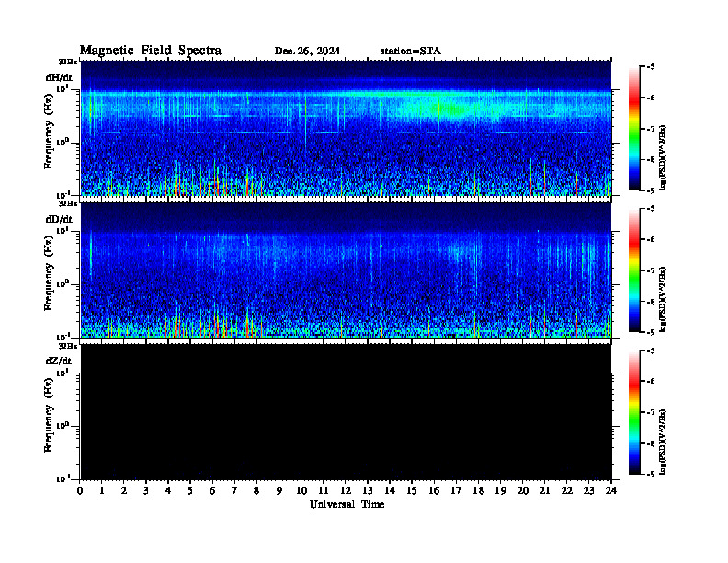Screen dimensions: 728x563
Task: Click the dH/dt panel label
Action: point(59,77)
